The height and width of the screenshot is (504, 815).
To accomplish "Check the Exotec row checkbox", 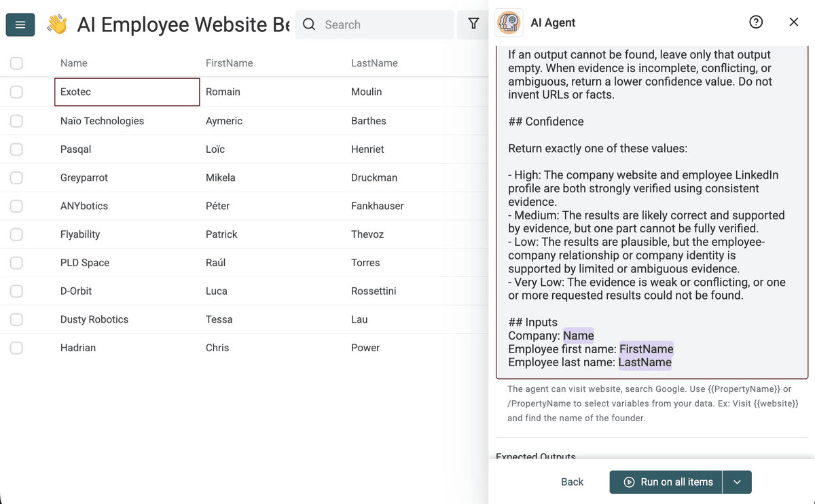I will (x=16, y=92).
